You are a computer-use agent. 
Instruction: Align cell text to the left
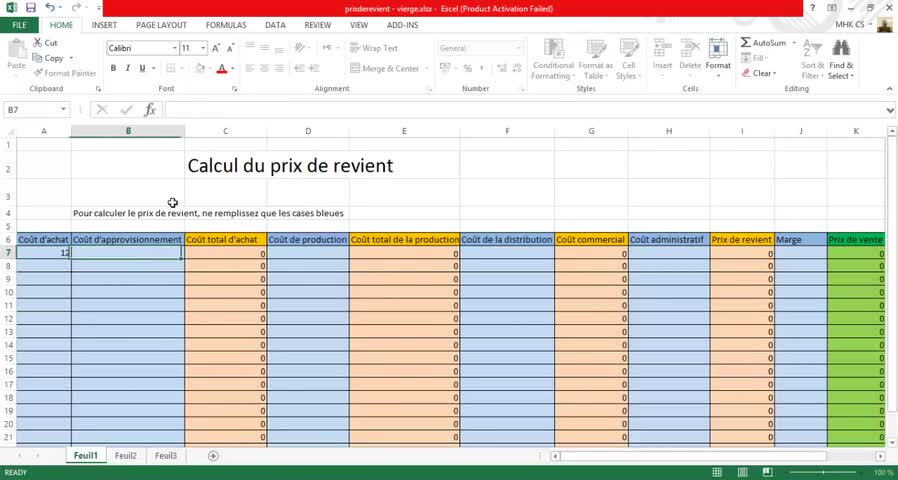pyautogui.click(x=250, y=68)
